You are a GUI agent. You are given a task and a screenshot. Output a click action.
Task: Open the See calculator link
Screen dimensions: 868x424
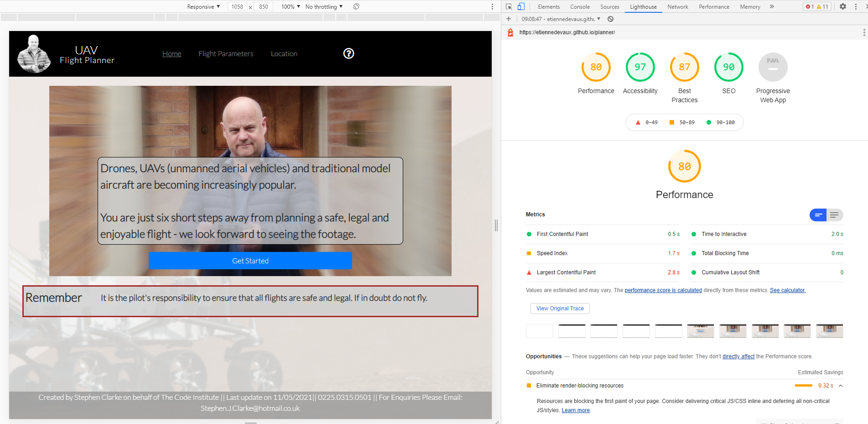coord(788,290)
